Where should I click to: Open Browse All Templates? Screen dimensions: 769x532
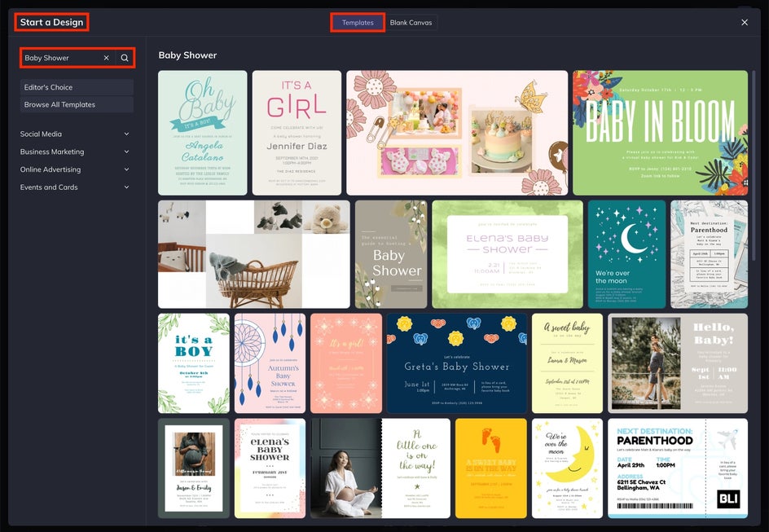click(77, 104)
